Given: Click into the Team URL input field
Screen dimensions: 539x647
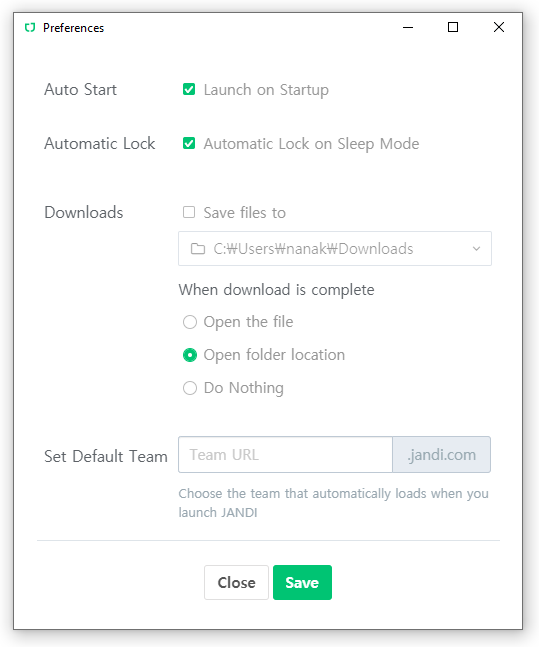Looking at the screenshot, I should [285, 455].
